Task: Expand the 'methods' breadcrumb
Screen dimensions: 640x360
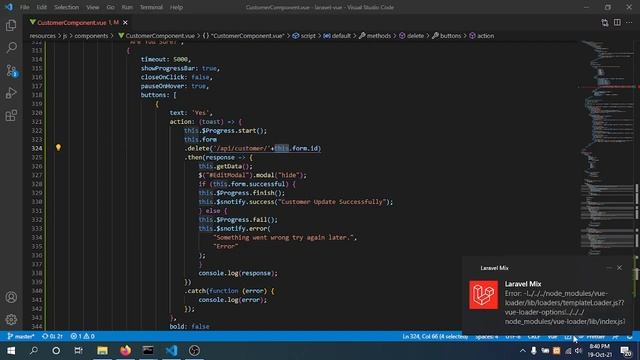Action: [375, 36]
